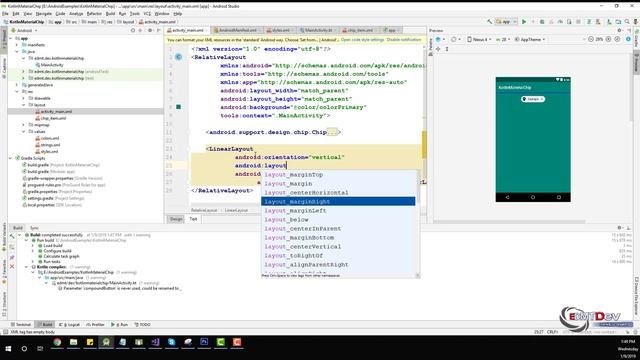The image size is (640, 360).
Task: Open the Tools menu
Action: (135, 13)
